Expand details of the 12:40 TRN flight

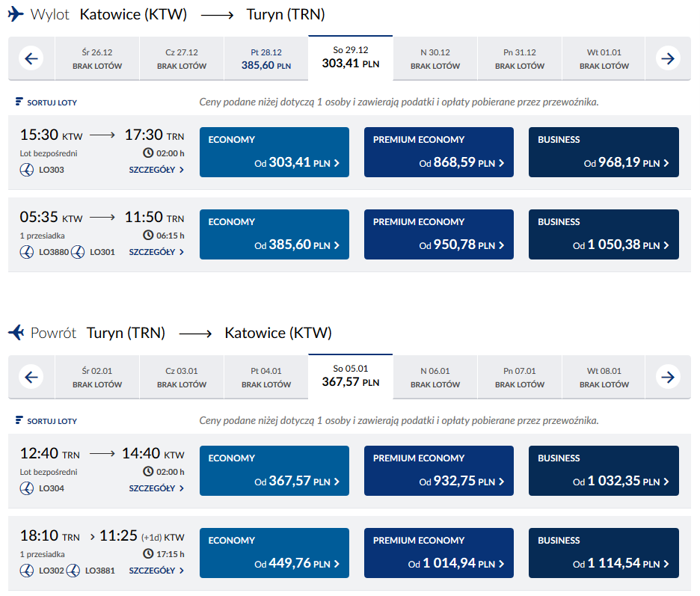pyautogui.click(x=156, y=488)
